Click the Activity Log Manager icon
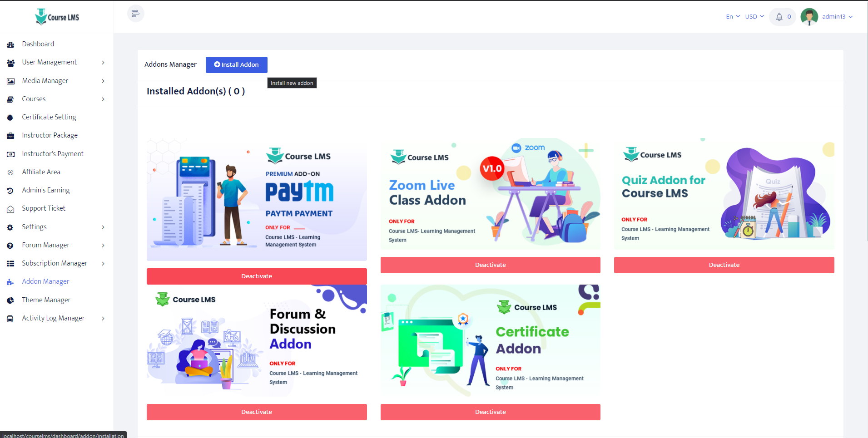868x438 pixels. pyautogui.click(x=10, y=319)
